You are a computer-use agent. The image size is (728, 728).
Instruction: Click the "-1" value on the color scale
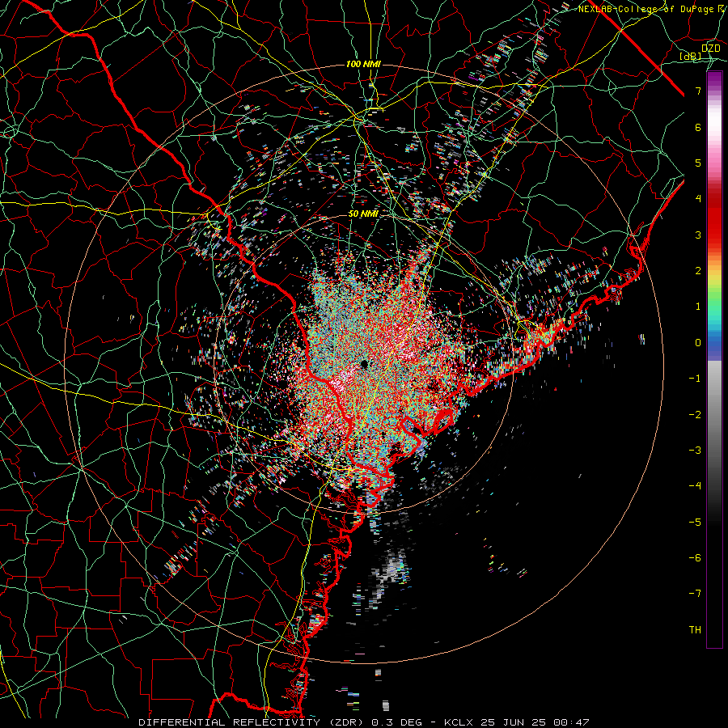click(x=695, y=379)
